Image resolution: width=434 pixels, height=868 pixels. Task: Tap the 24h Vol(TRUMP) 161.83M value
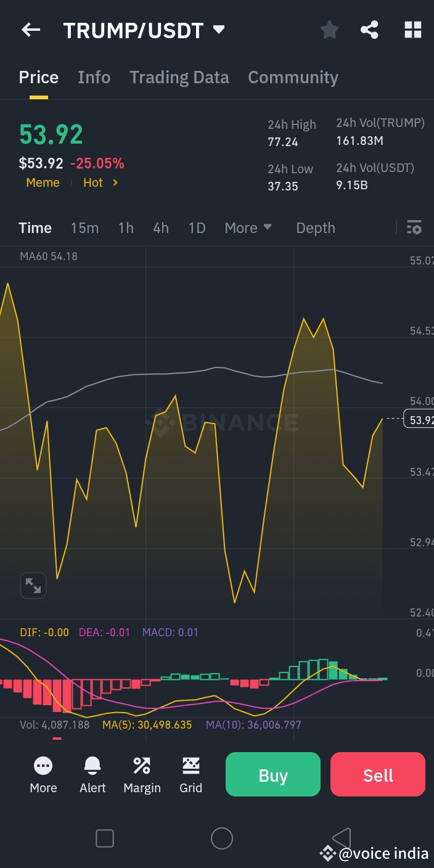coord(359,141)
